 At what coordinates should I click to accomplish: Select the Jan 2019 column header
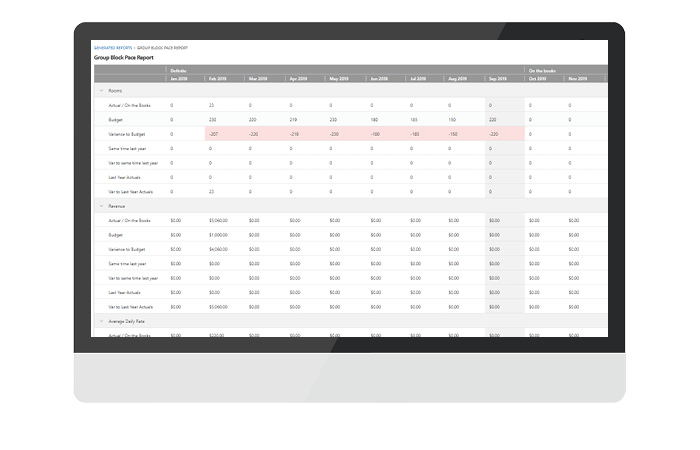(181, 78)
